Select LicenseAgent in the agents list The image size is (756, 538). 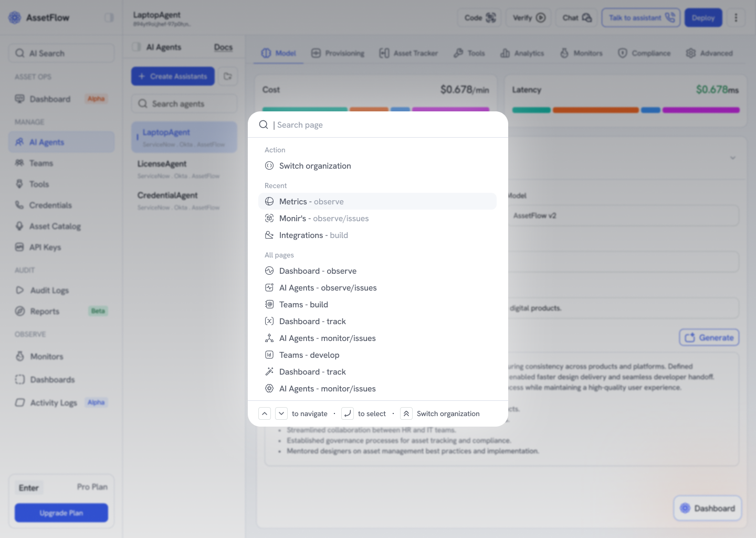pos(184,169)
